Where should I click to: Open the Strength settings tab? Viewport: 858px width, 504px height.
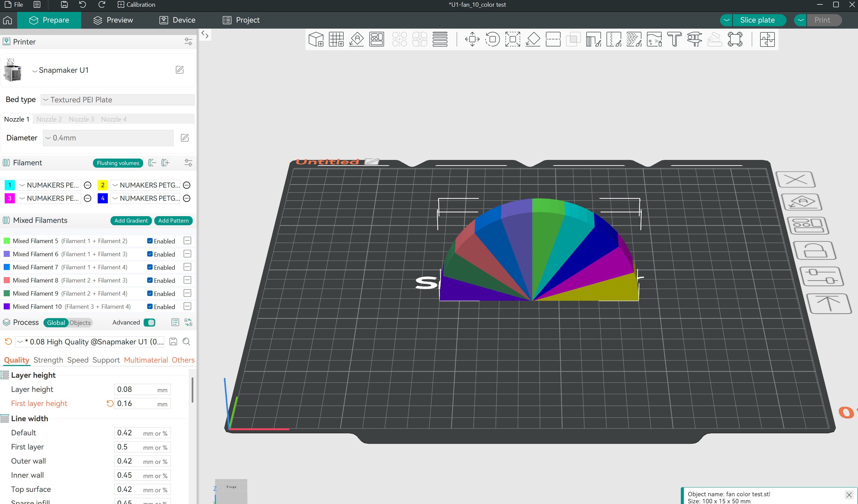(49, 360)
